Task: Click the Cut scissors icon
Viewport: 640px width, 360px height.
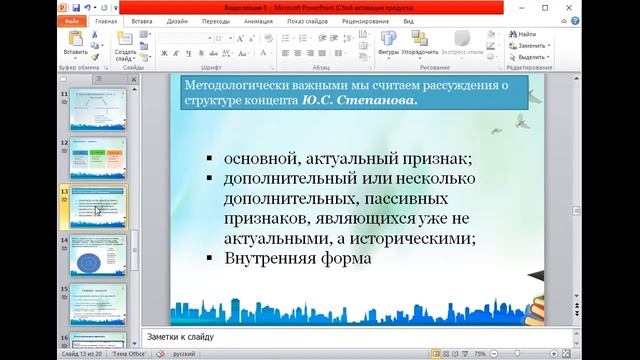Action: point(95,35)
